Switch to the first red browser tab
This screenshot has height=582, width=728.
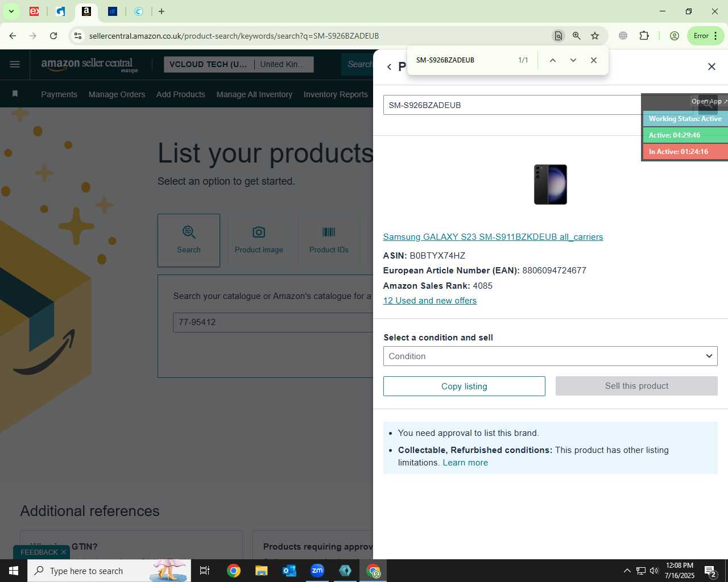click(34, 11)
